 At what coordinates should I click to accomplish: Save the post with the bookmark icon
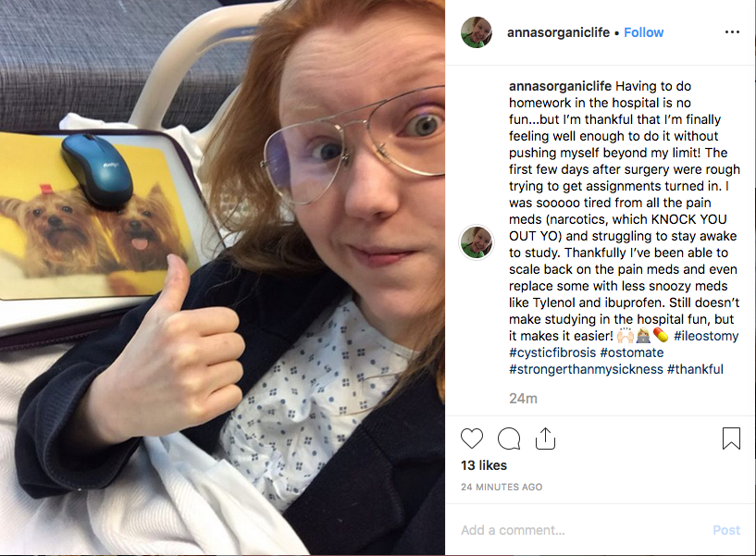(731, 439)
